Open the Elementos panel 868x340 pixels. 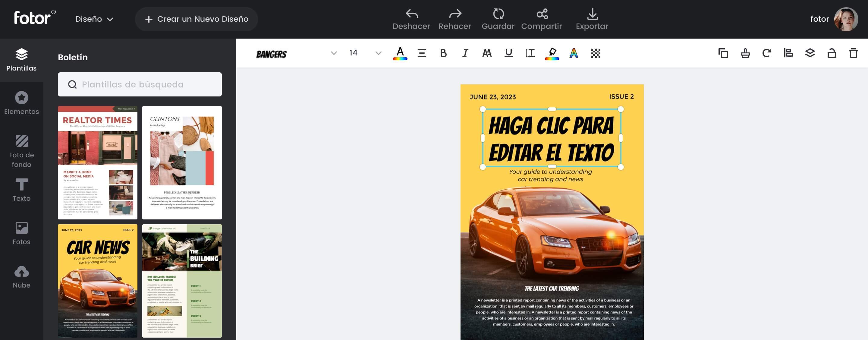click(x=22, y=103)
